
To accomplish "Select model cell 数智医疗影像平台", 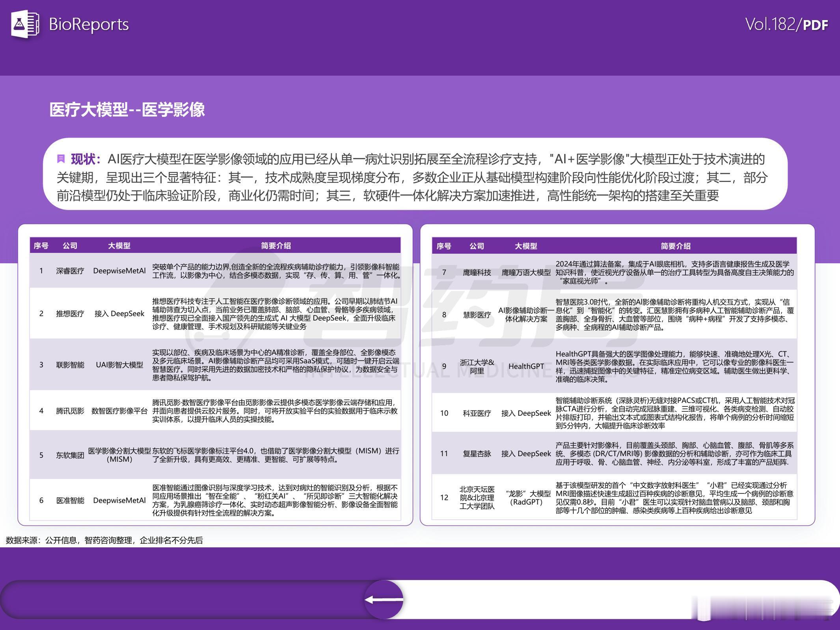I will click(x=119, y=411).
